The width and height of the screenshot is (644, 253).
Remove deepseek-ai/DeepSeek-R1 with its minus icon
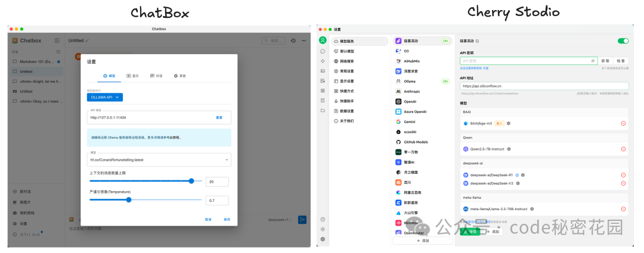coord(623,175)
